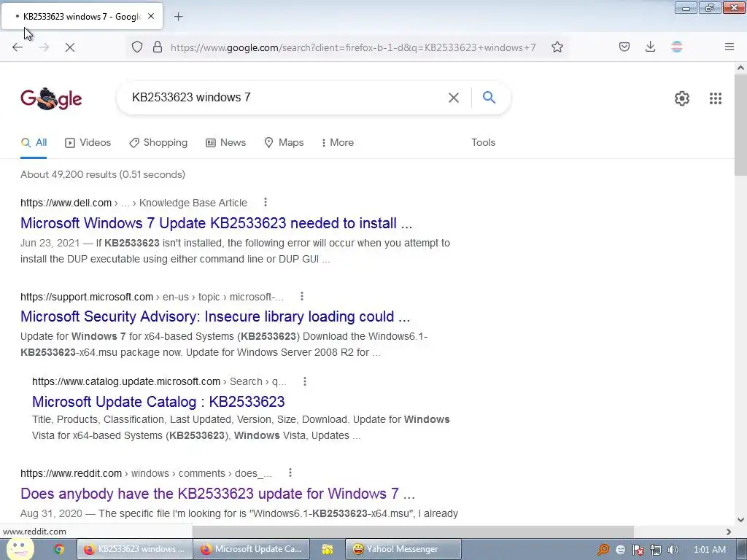Click the scrollbar up arrow

coord(741,68)
